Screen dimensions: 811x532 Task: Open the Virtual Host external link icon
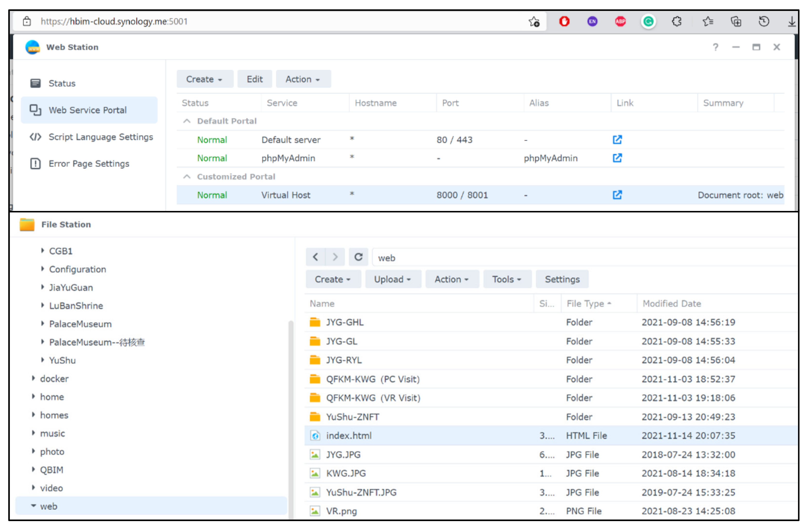(x=617, y=195)
